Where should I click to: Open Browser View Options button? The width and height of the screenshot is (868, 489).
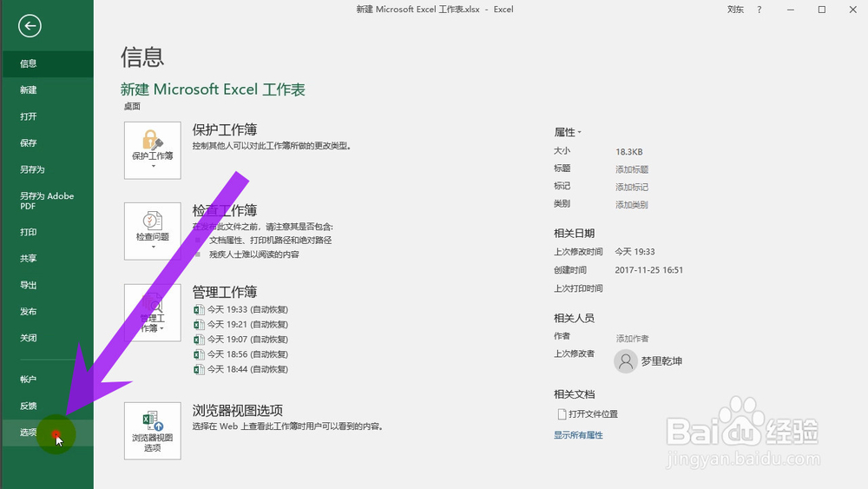click(152, 431)
